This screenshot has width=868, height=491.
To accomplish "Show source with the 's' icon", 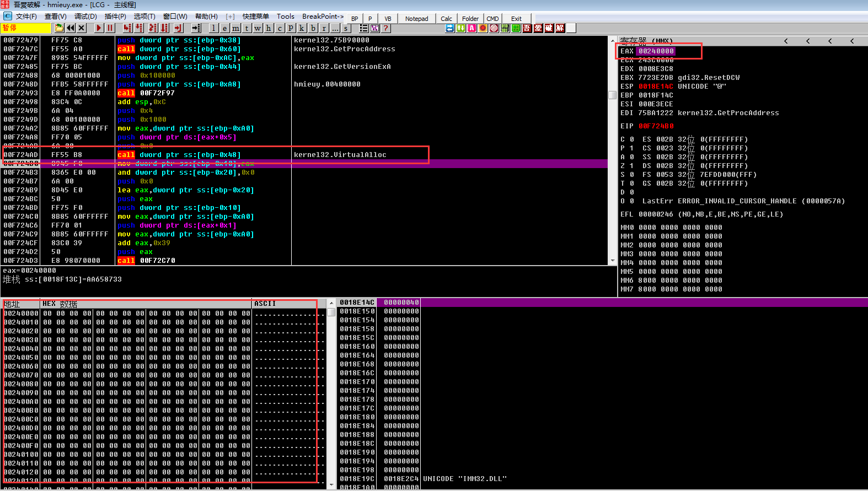I will click(346, 28).
